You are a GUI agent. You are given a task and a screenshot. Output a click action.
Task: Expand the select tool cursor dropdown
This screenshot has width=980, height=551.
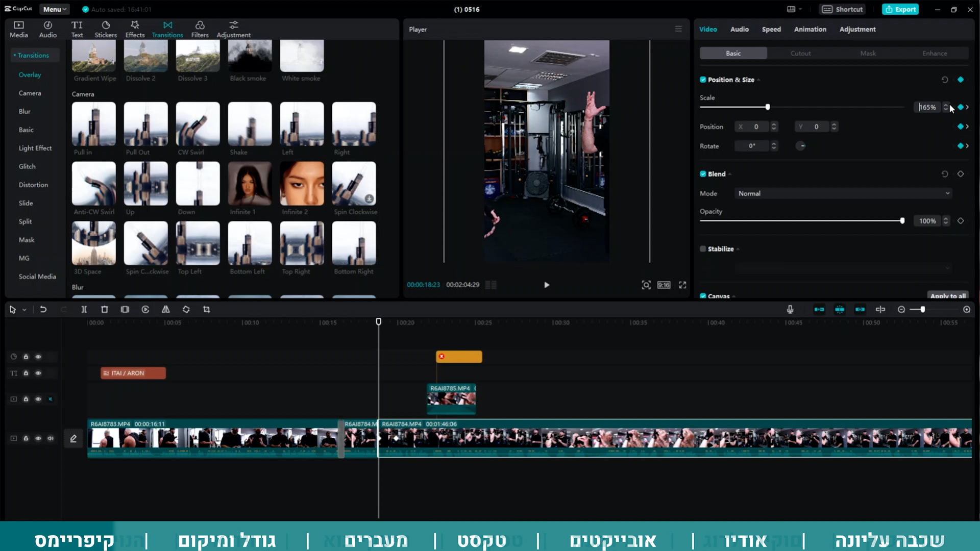24,310
